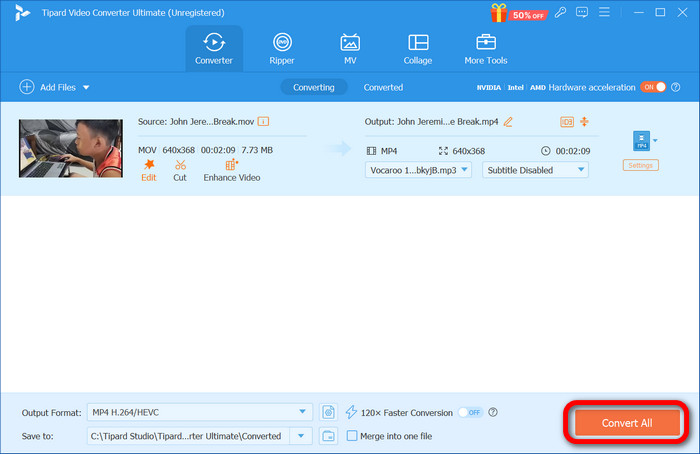Click pencil icon to rename output file
This screenshot has height=454, width=700.
pos(508,122)
